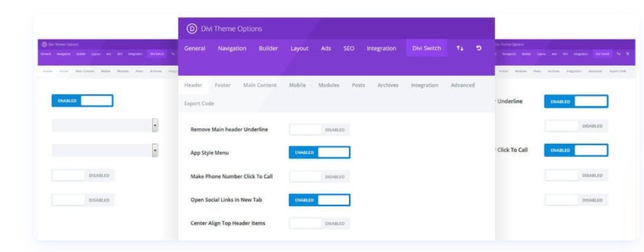This screenshot has width=644, height=252.
Task: Open the Advanced sub-tab in right window
Action: pos(595,71)
